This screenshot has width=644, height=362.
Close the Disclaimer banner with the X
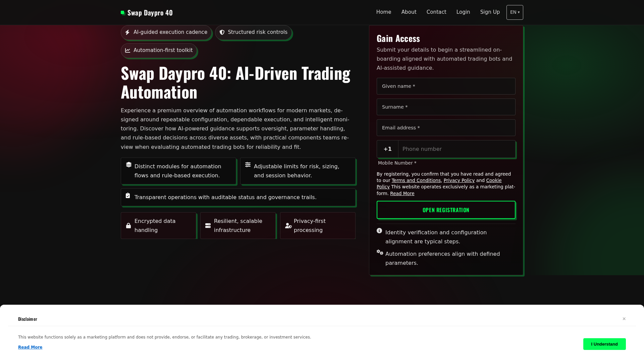[624, 319]
